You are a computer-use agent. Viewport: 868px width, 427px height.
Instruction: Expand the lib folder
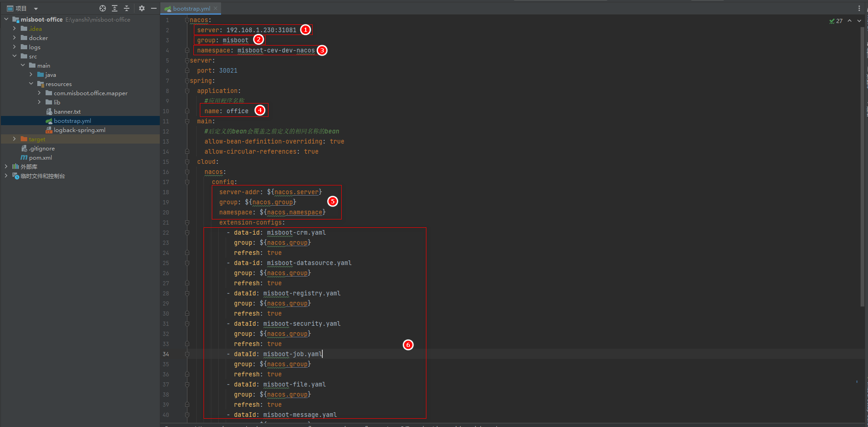coord(39,102)
